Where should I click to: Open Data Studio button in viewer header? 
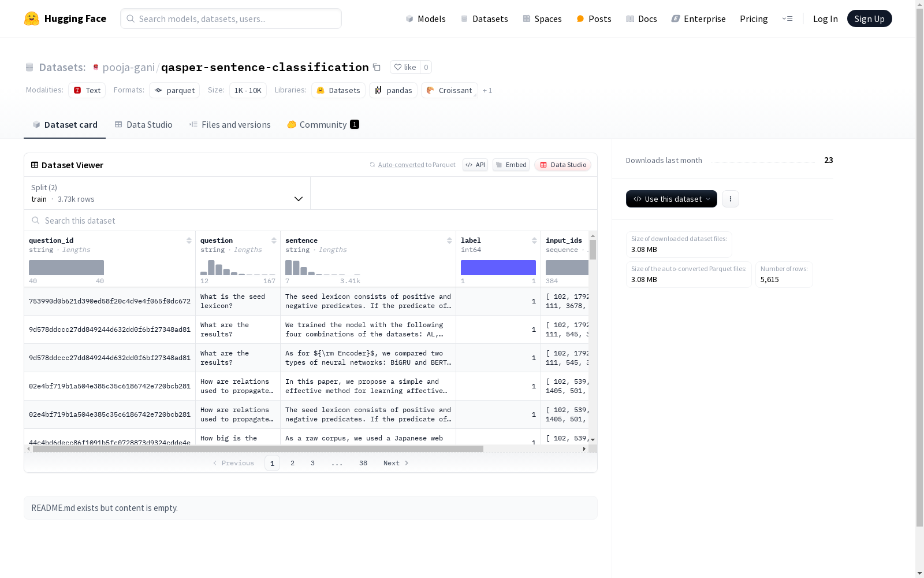562,165
